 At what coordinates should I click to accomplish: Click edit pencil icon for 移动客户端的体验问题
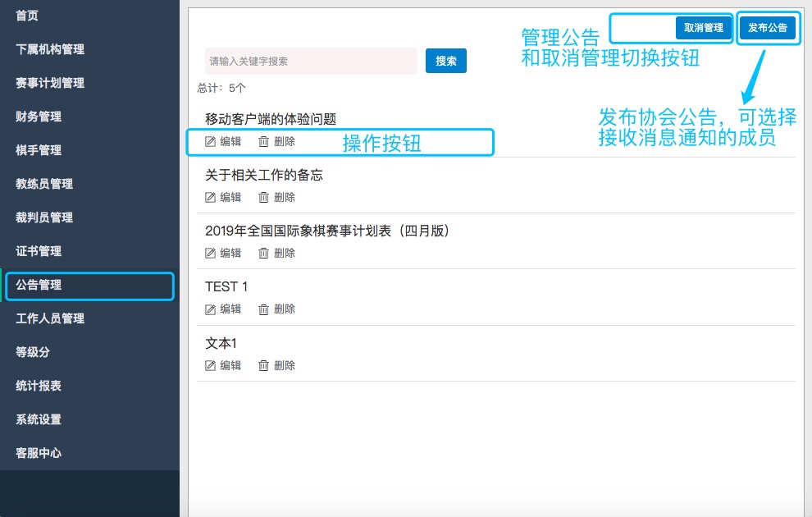point(210,141)
